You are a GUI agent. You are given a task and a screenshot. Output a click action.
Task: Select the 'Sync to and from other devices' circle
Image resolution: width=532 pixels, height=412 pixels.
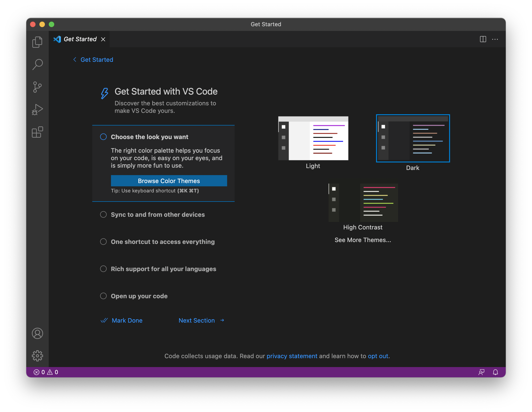103,214
